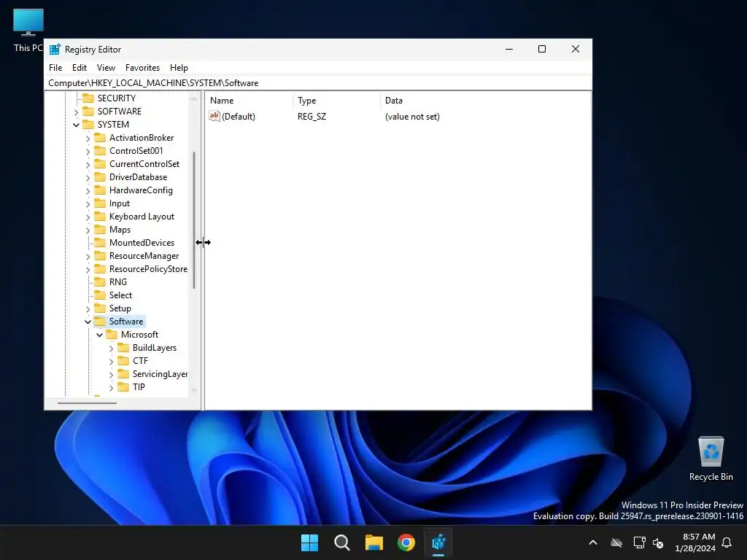
Task: Select the ResourcePolicyStore key name
Action: (x=148, y=269)
